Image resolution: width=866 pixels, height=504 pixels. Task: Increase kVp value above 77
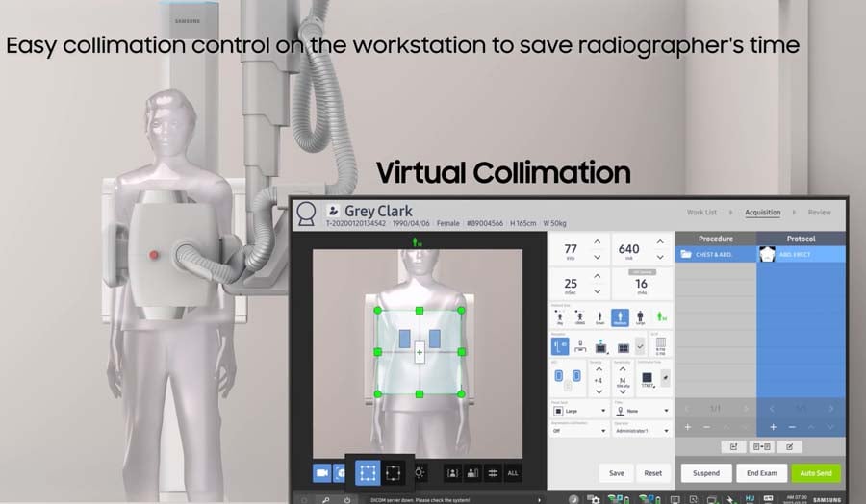point(597,241)
